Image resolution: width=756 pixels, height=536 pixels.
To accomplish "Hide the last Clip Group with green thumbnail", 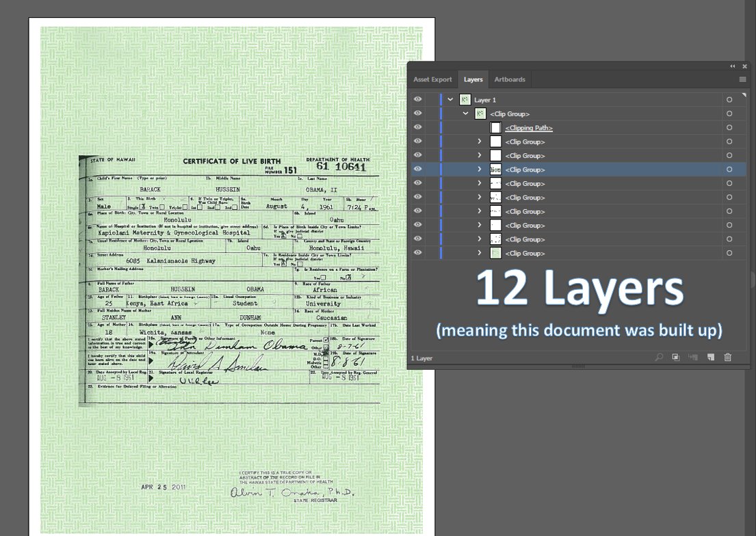I will (x=417, y=252).
